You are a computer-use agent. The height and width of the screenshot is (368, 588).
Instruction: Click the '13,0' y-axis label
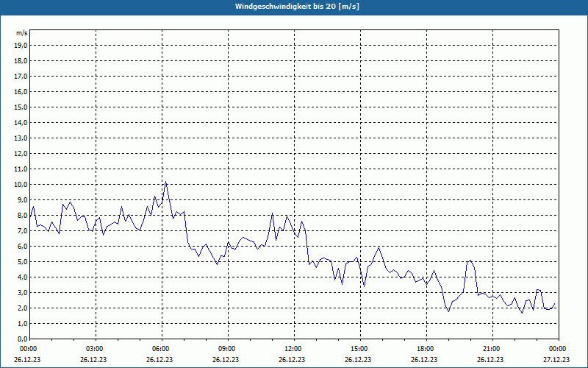tap(21, 138)
